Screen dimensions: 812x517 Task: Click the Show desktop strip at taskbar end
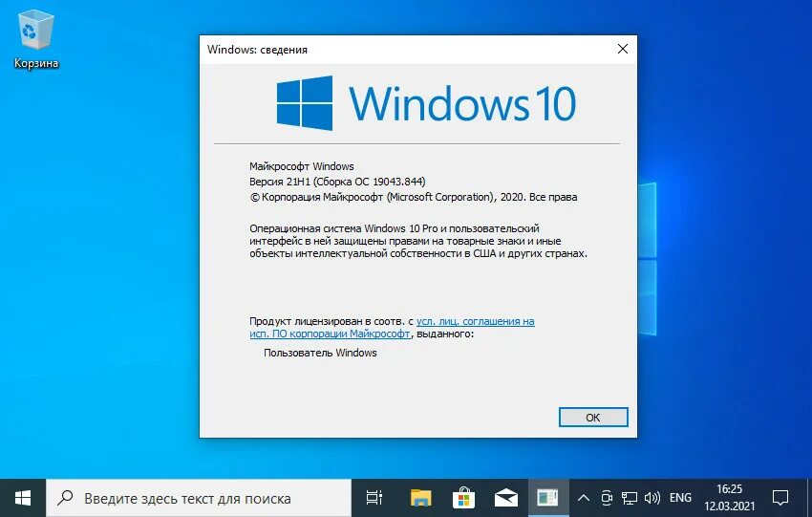809,498
